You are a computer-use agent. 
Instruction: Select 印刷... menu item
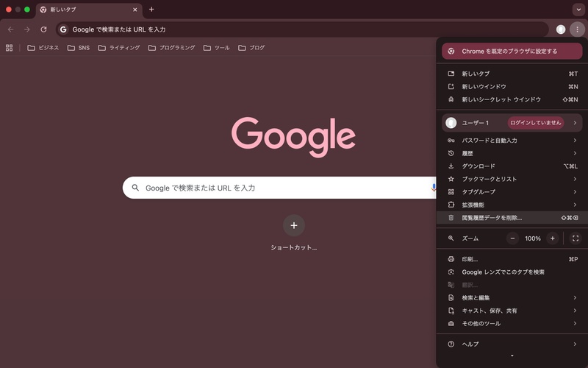[x=512, y=259]
